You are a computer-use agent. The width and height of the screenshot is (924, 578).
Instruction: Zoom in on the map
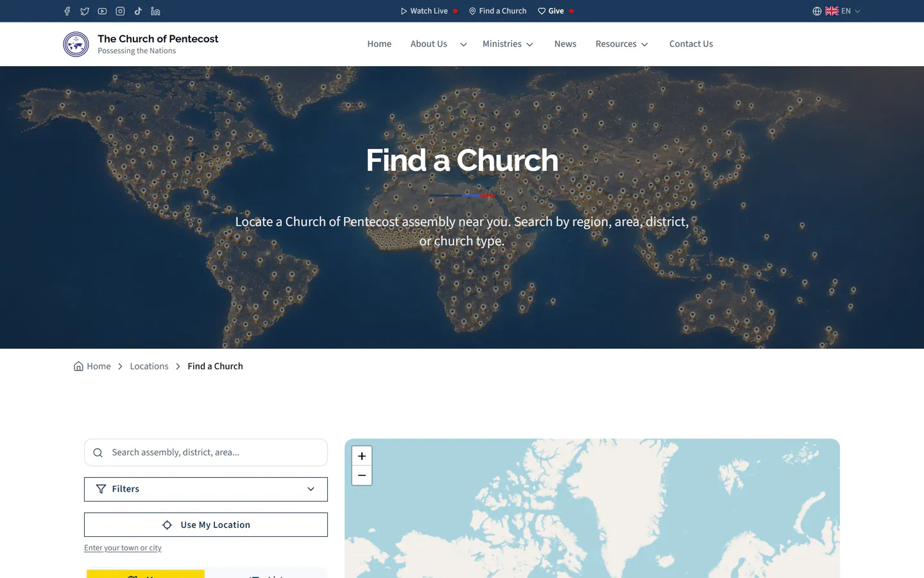click(362, 456)
